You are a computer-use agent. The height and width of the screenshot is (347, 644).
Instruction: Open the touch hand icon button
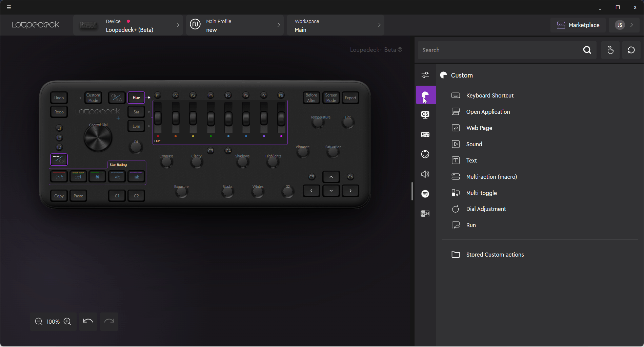coord(610,50)
